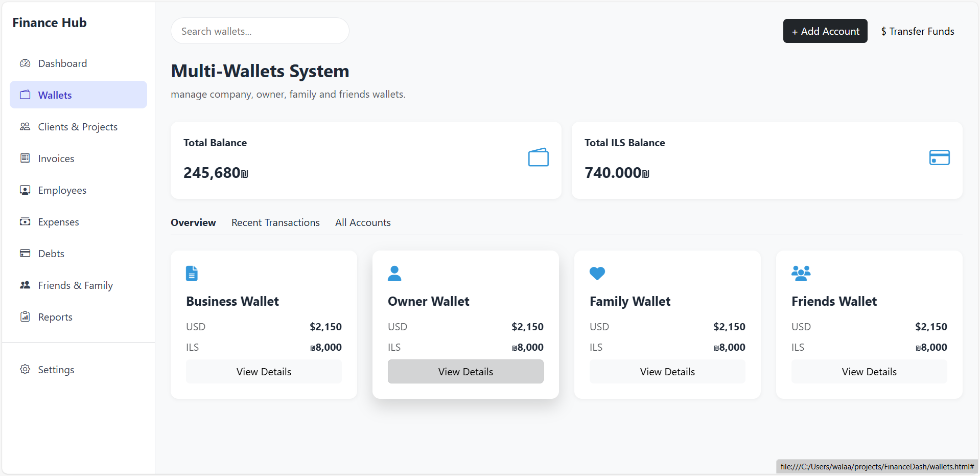This screenshot has height=476, width=980.
Task: Click the Clients & Projects people icon
Action: pyautogui.click(x=25, y=127)
